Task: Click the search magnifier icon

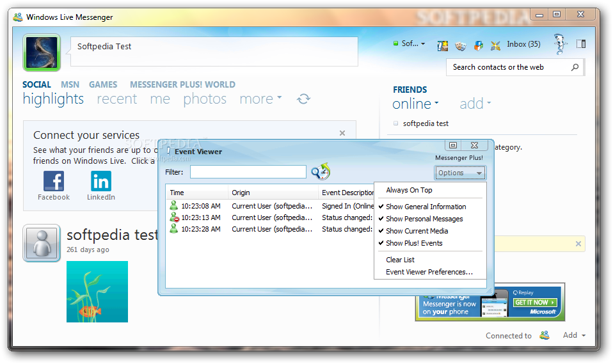Action: click(575, 67)
